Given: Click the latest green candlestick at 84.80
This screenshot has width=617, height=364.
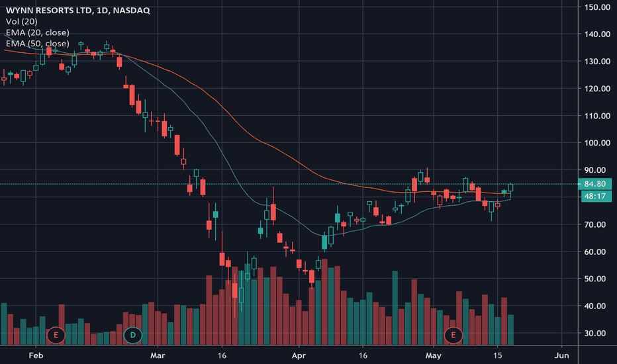Looking at the screenshot, I should point(510,188).
